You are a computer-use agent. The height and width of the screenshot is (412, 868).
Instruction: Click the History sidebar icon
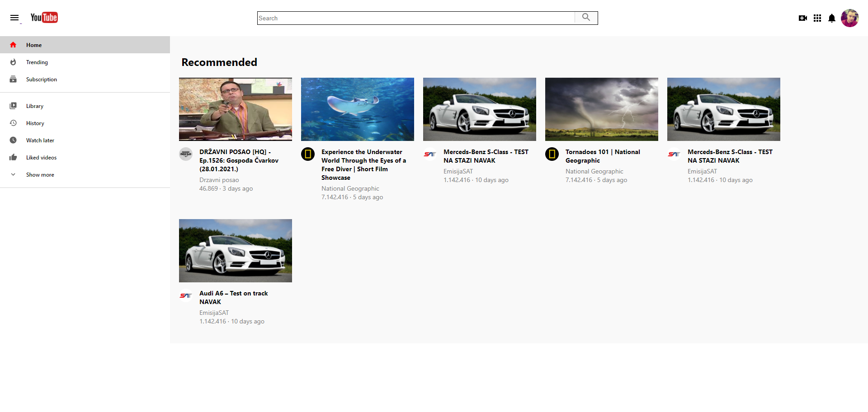coord(14,123)
